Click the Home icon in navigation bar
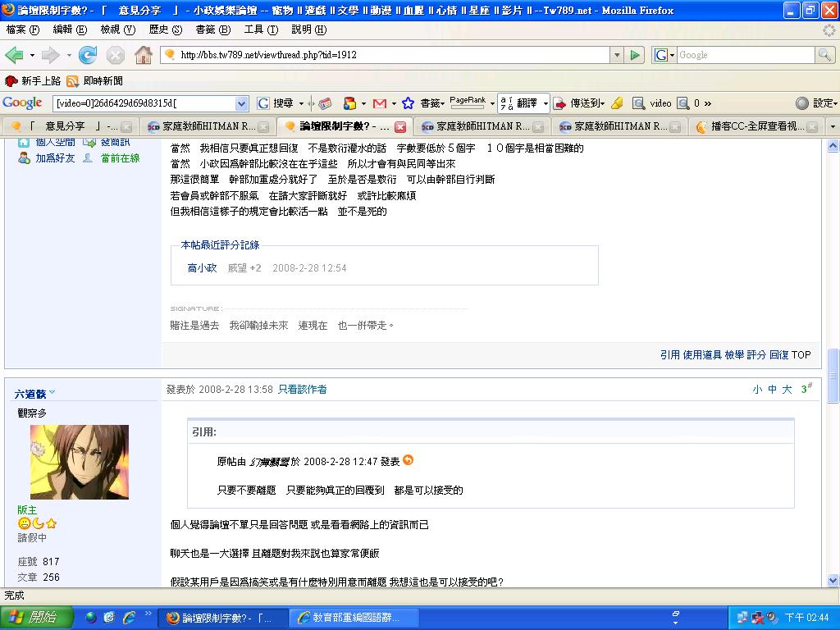The height and width of the screenshot is (630, 840). coord(143,55)
